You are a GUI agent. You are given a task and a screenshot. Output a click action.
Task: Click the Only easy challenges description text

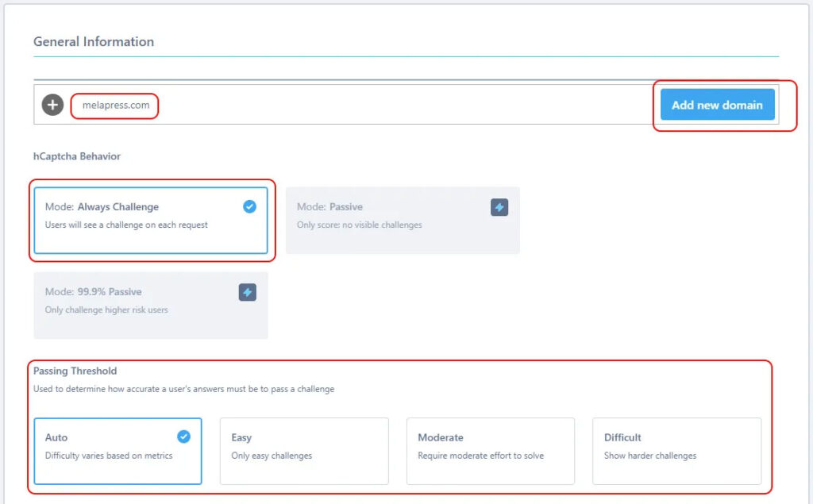coord(273,454)
